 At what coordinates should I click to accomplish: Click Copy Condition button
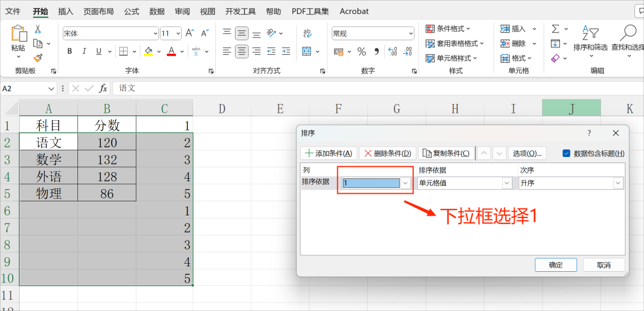(446, 153)
